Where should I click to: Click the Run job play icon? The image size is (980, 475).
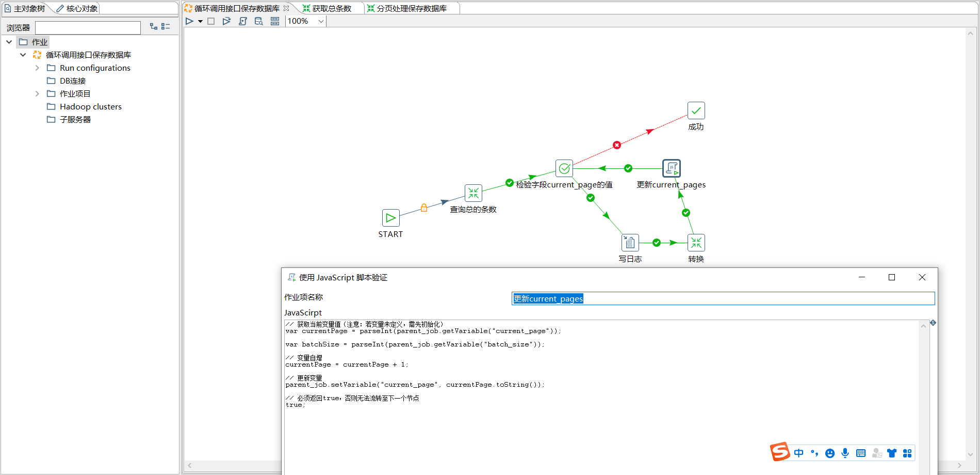coord(189,21)
